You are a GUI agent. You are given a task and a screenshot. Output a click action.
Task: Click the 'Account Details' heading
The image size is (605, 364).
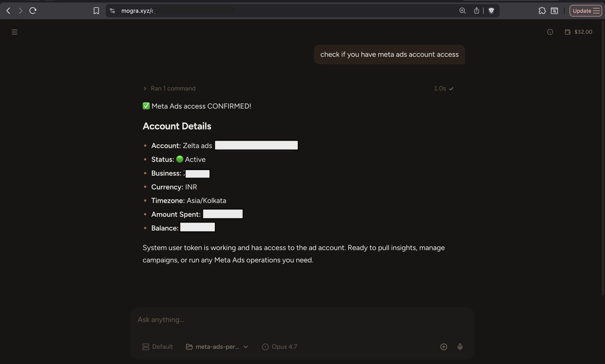point(177,126)
